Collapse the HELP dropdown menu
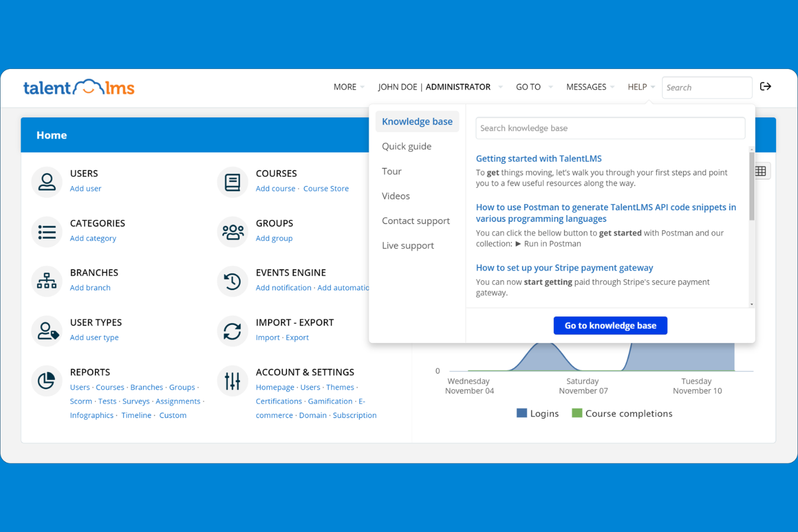This screenshot has width=798, height=532. [641, 87]
